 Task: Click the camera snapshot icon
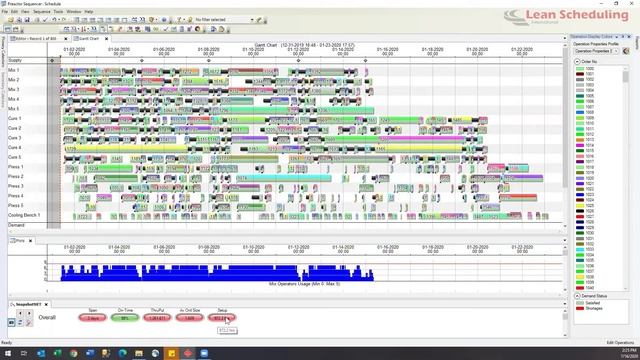click(11, 322)
